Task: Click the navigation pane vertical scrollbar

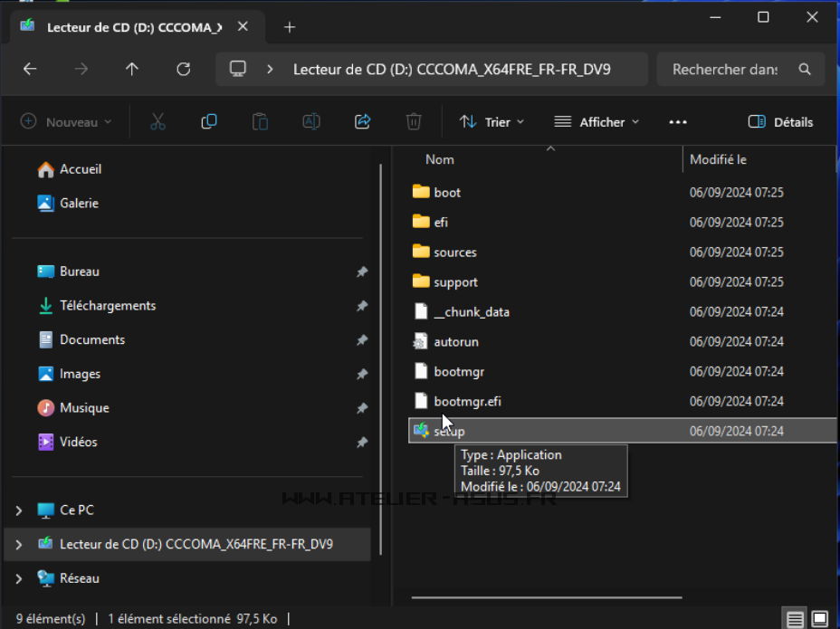Action: click(x=381, y=359)
